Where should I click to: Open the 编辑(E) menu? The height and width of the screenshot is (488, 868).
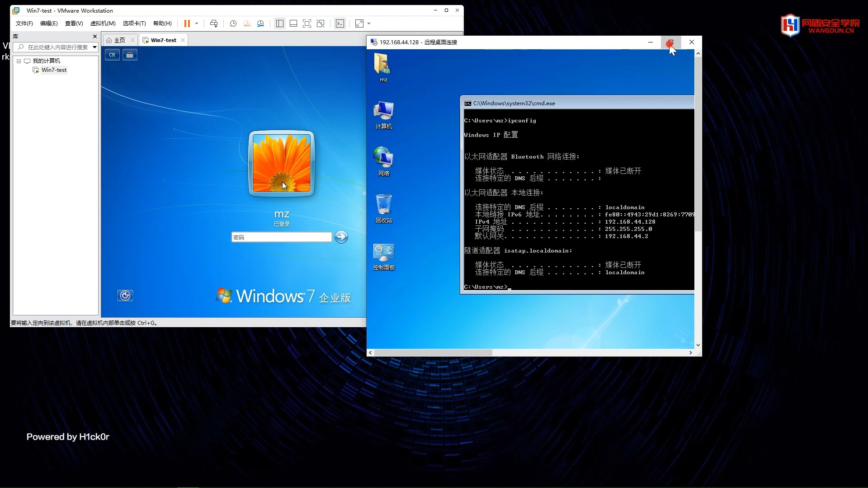(x=49, y=23)
